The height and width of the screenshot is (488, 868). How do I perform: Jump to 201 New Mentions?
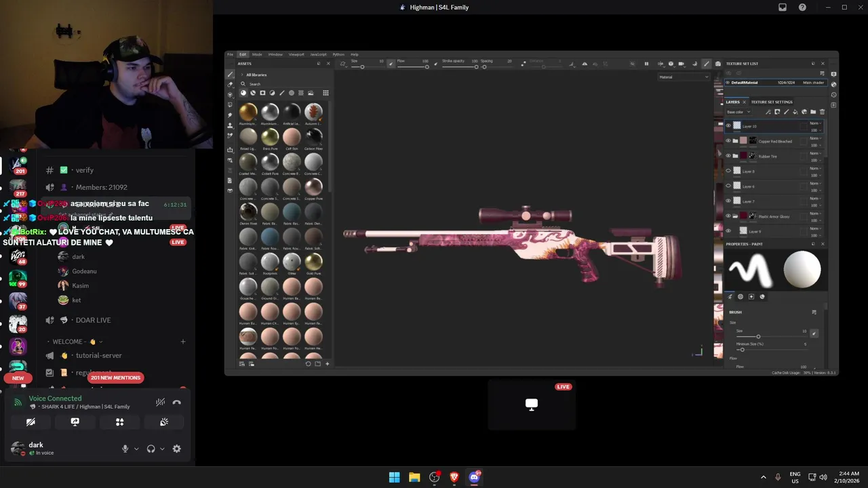click(x=115, y=378)
